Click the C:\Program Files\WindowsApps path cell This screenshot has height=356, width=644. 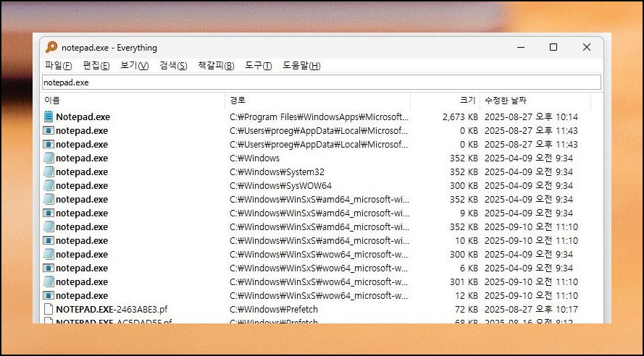coord(319,117)
